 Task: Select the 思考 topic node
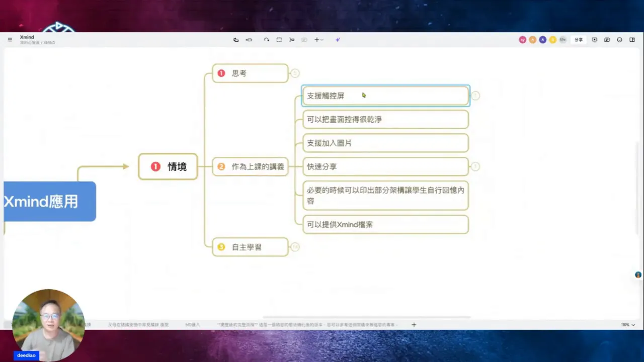(250, 73)
